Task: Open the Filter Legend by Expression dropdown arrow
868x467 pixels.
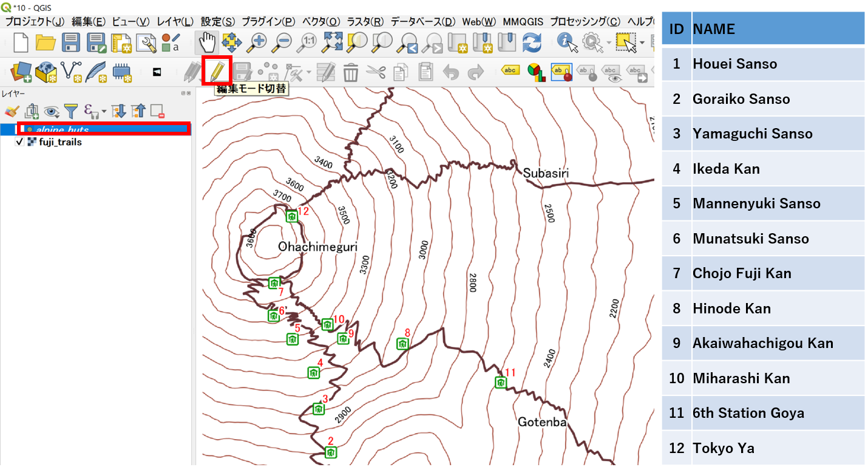Action: click(104, 112)
